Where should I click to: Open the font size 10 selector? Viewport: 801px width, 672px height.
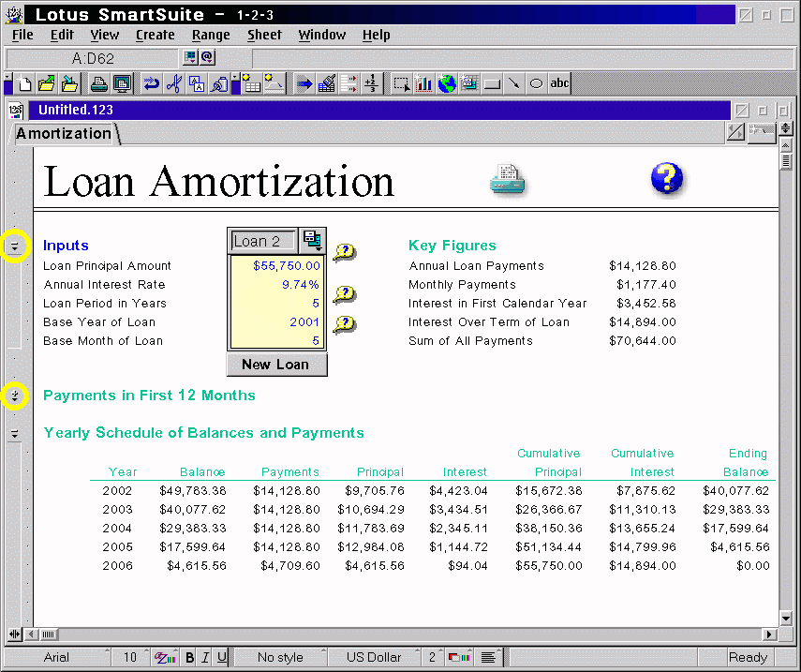(130, 657)
